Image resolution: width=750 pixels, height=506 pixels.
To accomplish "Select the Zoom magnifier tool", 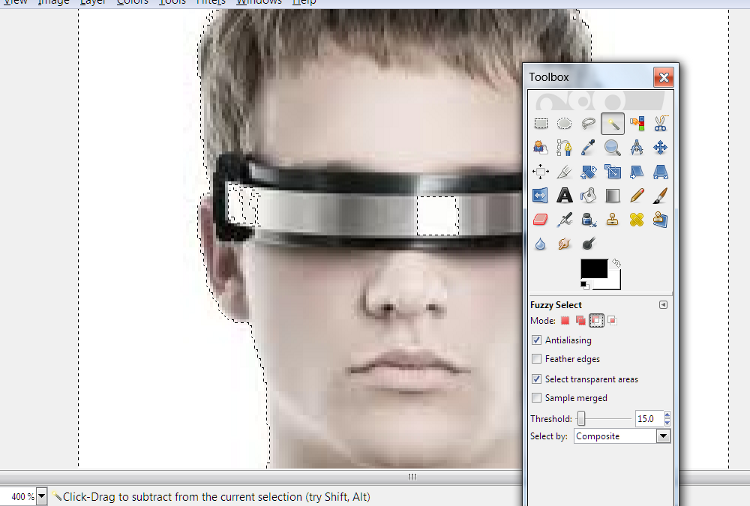I will (x=613, y=148).
